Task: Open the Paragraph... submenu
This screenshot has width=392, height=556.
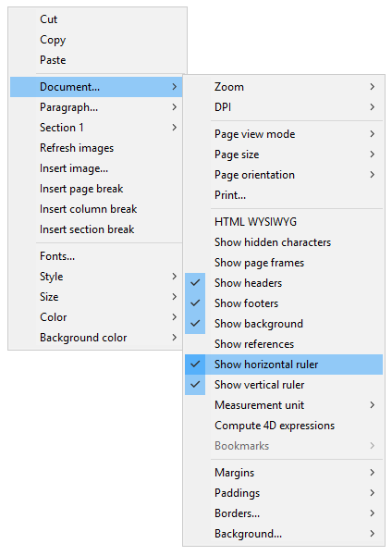Action: [96, 107]
